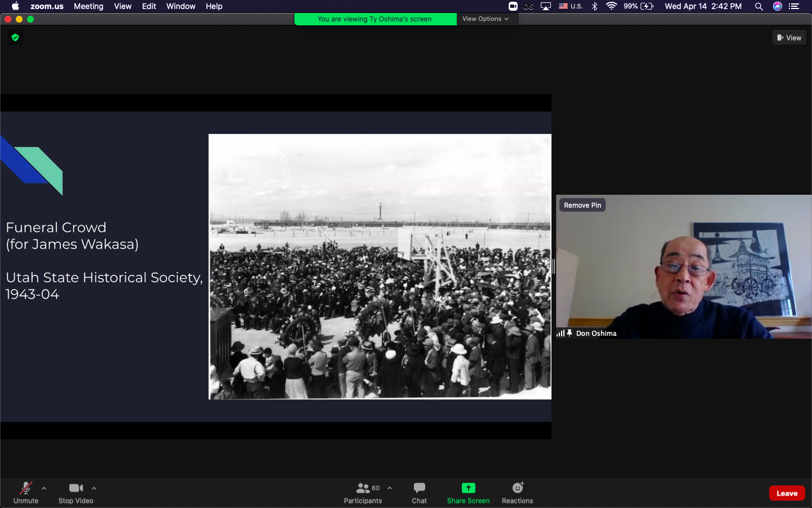Leave the meeting

[x=787, y=493]
